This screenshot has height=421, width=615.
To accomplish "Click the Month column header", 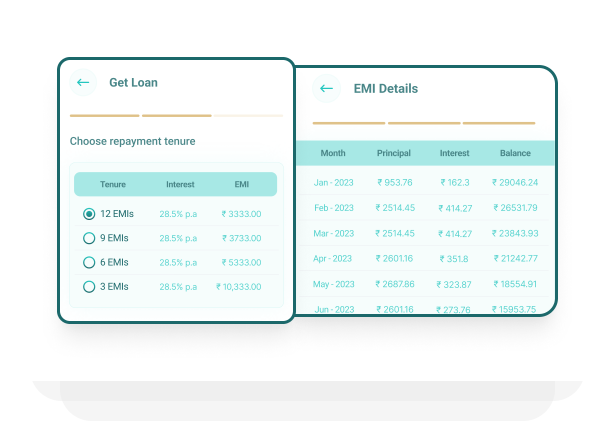I will (x=333, y=153).
